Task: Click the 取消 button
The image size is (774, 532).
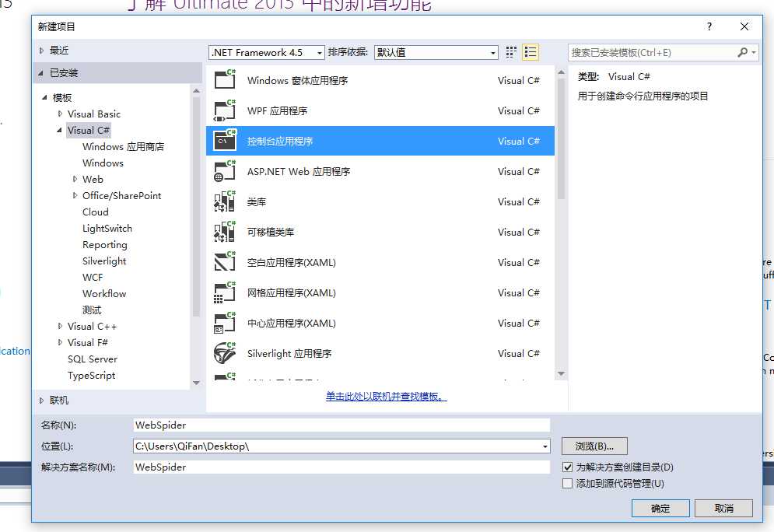Action: coord(723,509)
